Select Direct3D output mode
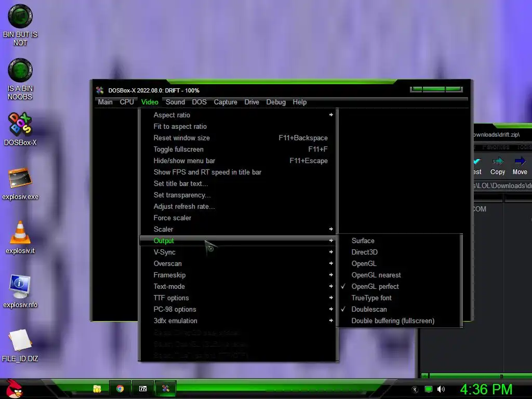The width and height of the screenshot is (532, 399). click(400, 252)
